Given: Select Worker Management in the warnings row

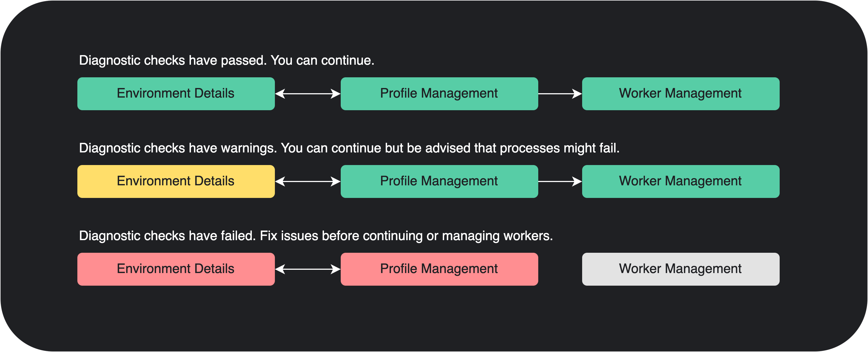Looking at the screenshot, I should 681,181.
